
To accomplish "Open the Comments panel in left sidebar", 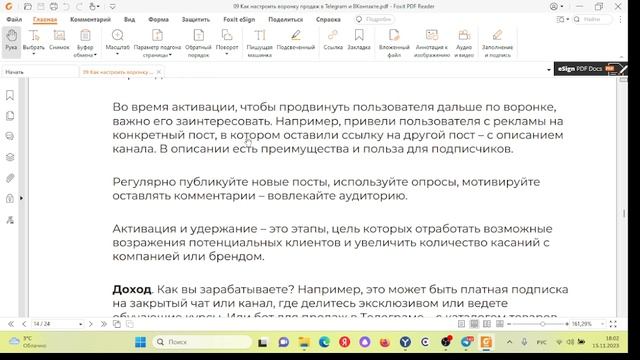I will (x=10, y=136).
